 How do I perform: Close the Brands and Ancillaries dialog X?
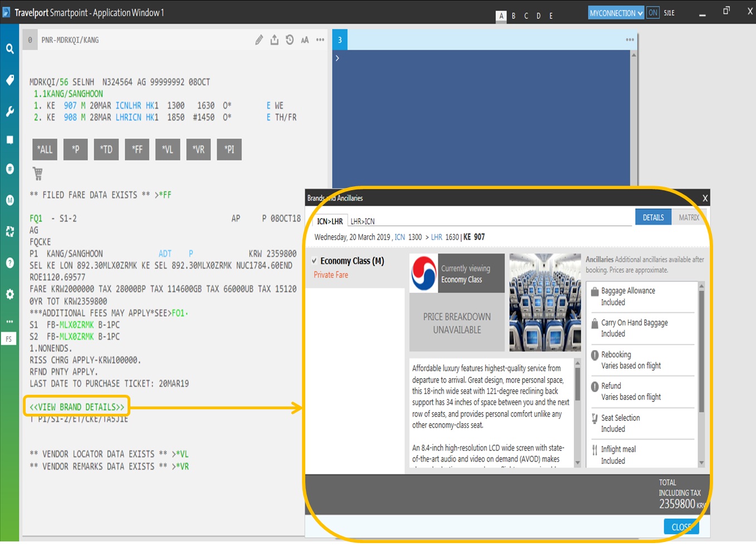(705, 199)
